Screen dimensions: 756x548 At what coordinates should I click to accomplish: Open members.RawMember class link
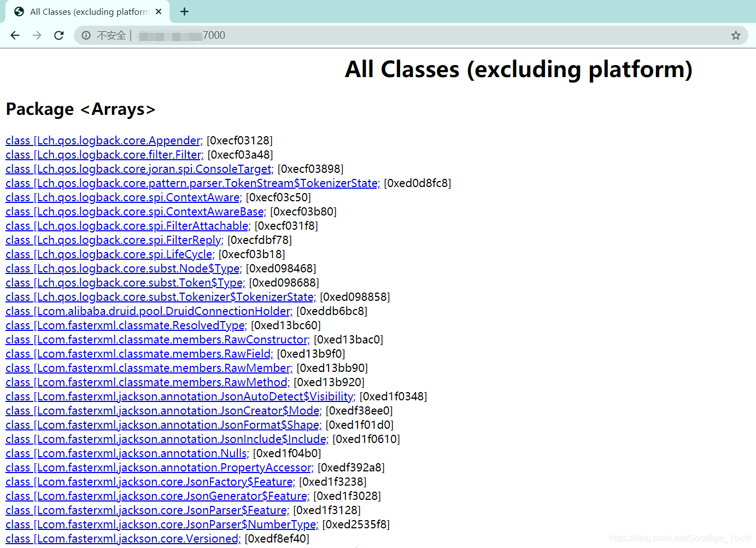(149, 368)
